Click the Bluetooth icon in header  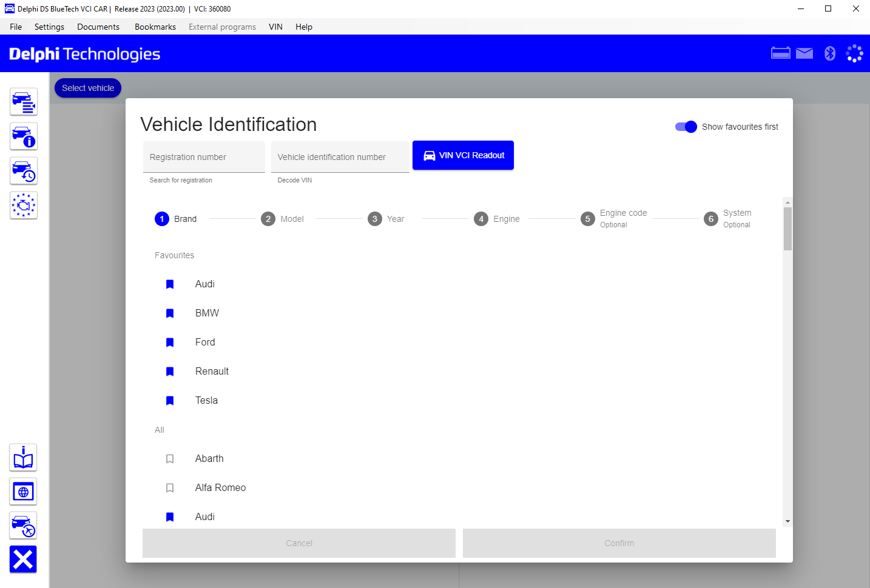(x=830, y=53)
